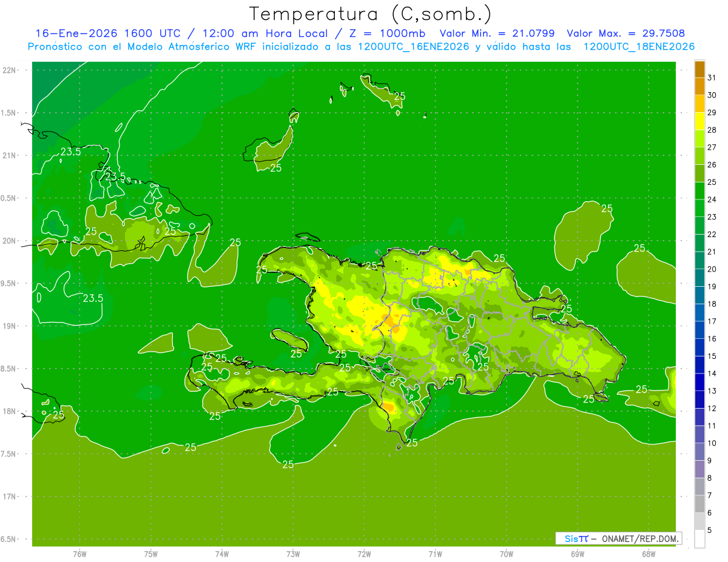The height and width of the screenshot is (562, 728).
Task: Click the 70W longitude label
Action: coord(507,554)
